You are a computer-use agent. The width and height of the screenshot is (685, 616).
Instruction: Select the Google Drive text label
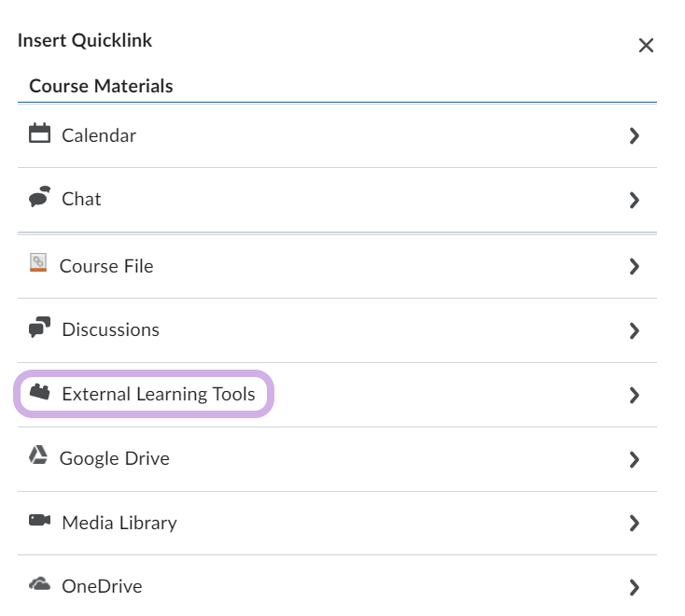coord(114,458)
